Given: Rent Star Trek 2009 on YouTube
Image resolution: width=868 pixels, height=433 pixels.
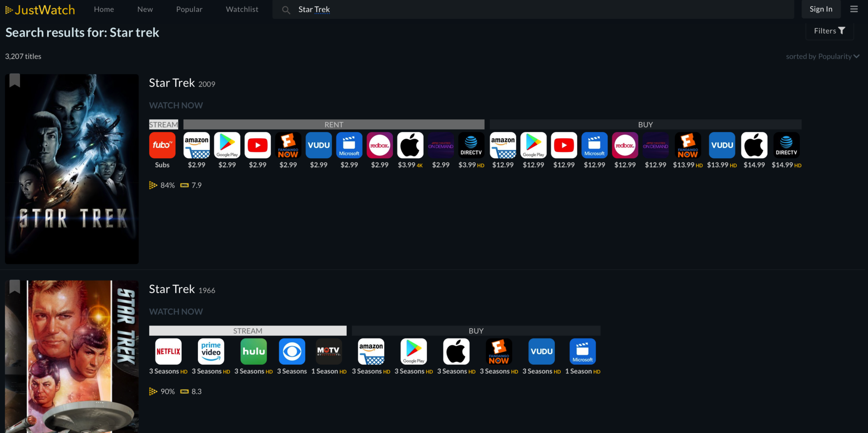Looking at the screenshot, I should (258, 145).
